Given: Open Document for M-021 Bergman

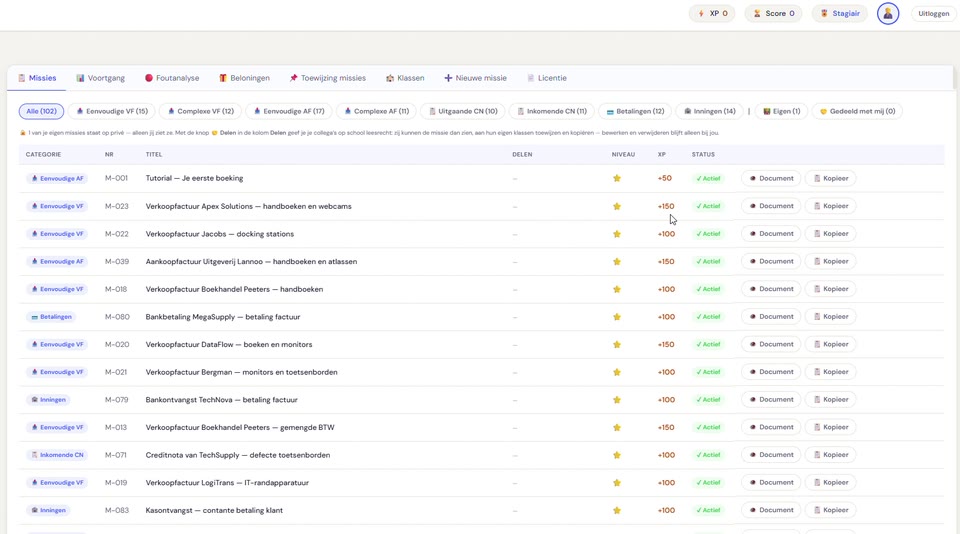Looking at the screenshot, I should coord(771,372).
